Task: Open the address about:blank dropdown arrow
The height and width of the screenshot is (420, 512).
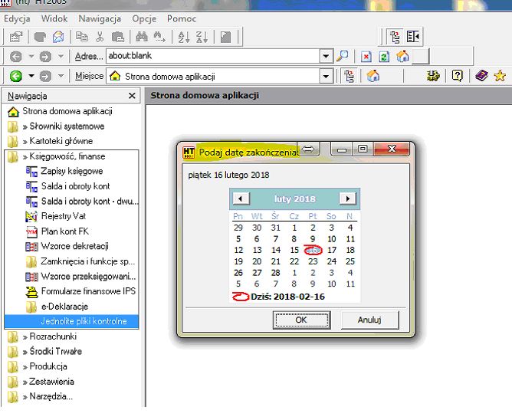Action: (x=326, y=56)
